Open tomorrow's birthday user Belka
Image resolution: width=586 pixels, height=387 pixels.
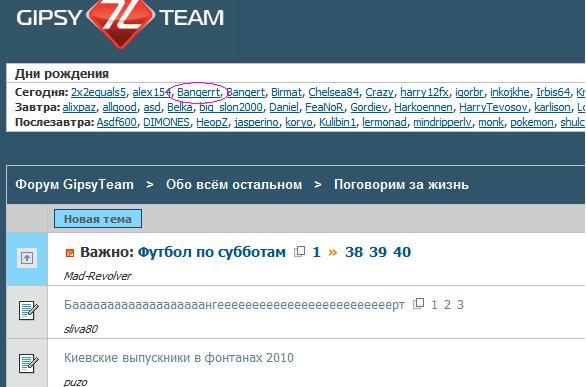tap(180, 108)
